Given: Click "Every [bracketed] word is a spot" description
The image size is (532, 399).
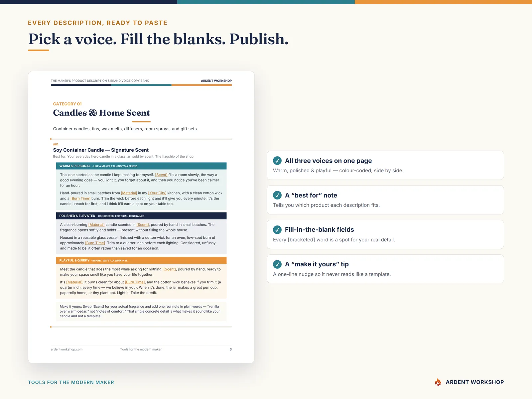Looking at the screenshot, I should tap(334, 240).
